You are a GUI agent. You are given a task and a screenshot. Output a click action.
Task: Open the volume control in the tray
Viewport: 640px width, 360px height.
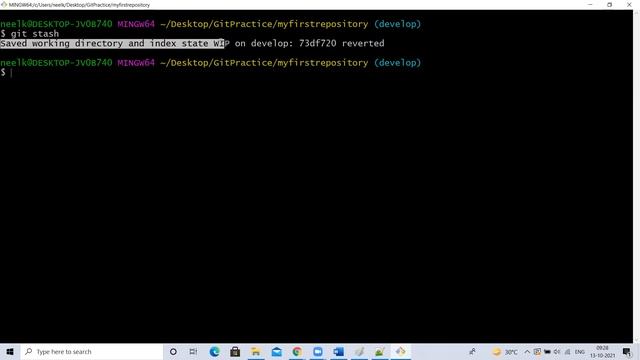(557, 352)
